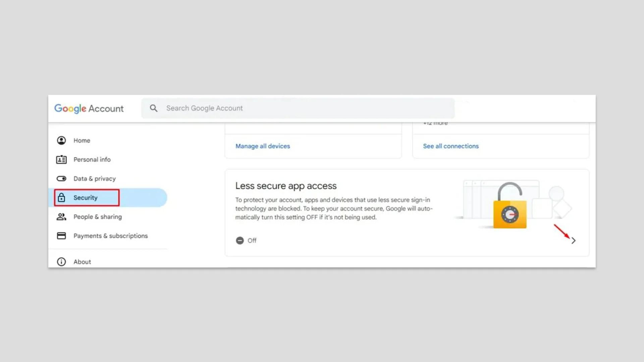
Task: Expand Less secure app access chevron
Action: (574, 241)
